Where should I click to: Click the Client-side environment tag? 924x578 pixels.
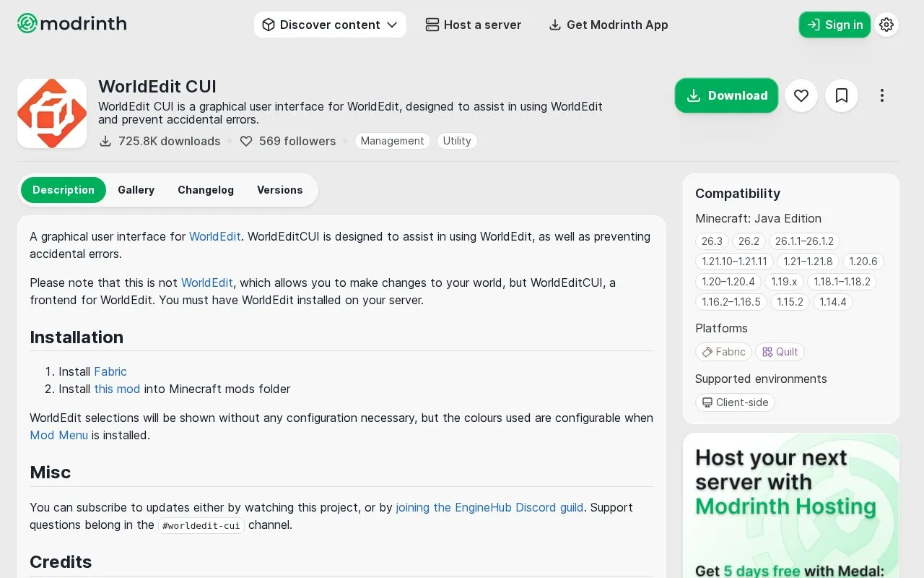735,402
